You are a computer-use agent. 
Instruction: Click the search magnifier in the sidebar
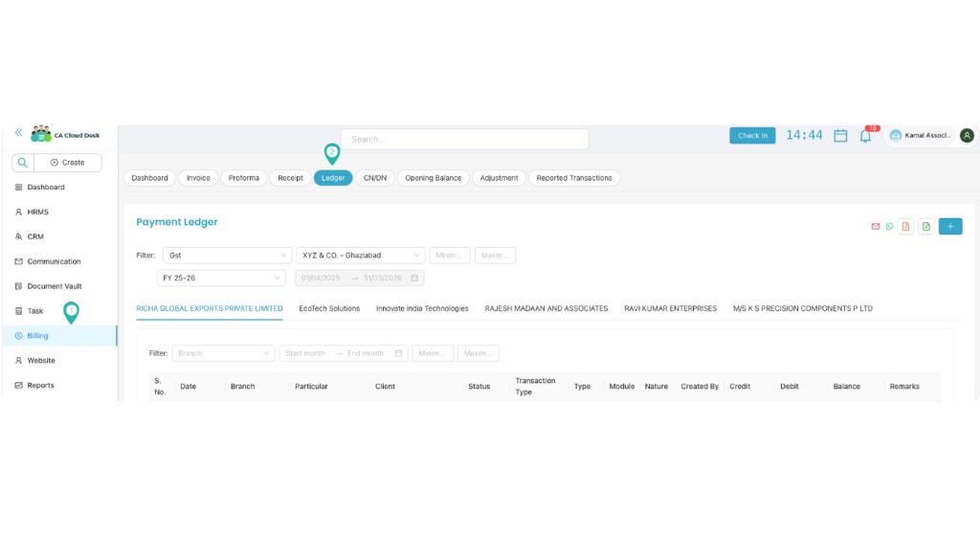[x=23, y=163]
